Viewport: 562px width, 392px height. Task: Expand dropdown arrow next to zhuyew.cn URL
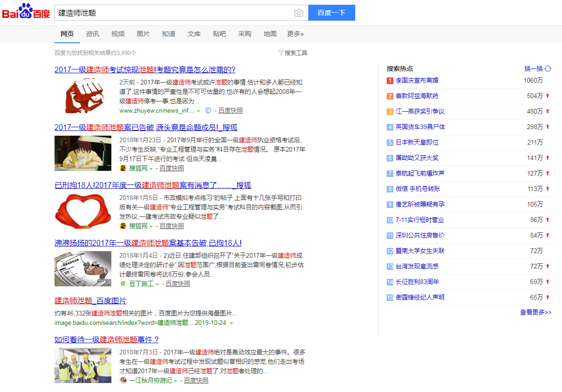199,111
